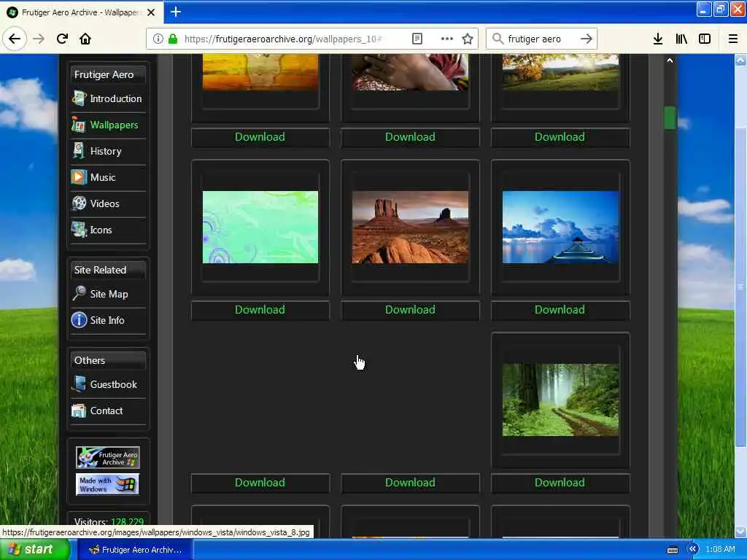The height and width of the screenshot is (560, 747).
Task: Bookmark this page with the star icon
Action: [468, 39]
